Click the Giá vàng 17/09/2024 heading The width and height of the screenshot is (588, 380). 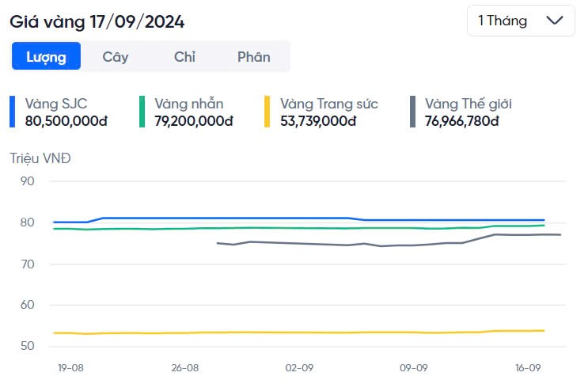pyautogui.click(x=97, y=22)
